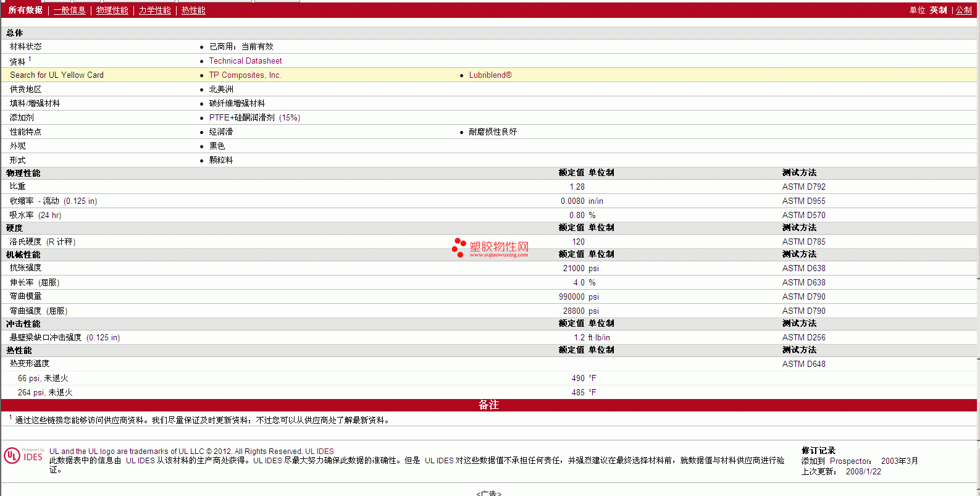The image size is (980, 496).
Task: Click the 264 psi, 未退火 row label
Action: [x=45, y=393]
